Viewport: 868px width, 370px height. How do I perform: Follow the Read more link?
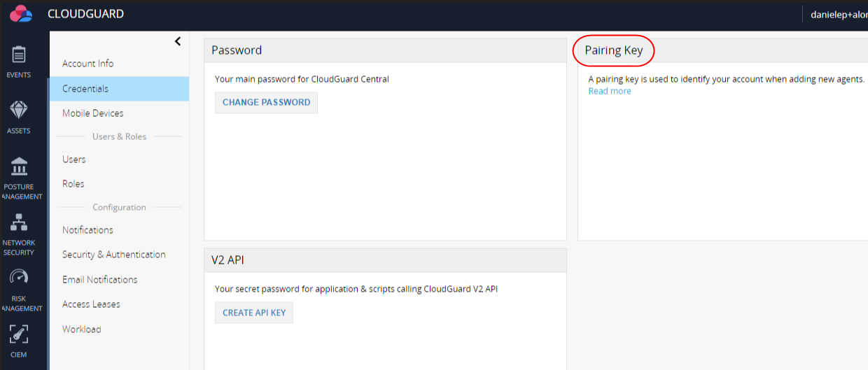[x=610, y=91]
